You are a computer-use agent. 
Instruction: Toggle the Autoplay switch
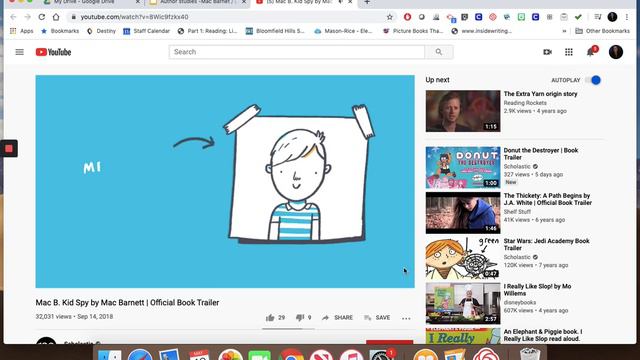point(593,80)
